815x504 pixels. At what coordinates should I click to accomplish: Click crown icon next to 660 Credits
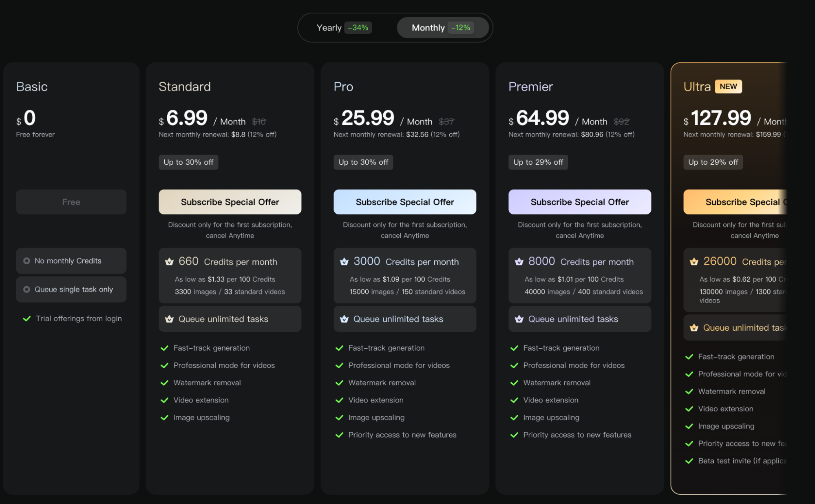pos(169,262)
